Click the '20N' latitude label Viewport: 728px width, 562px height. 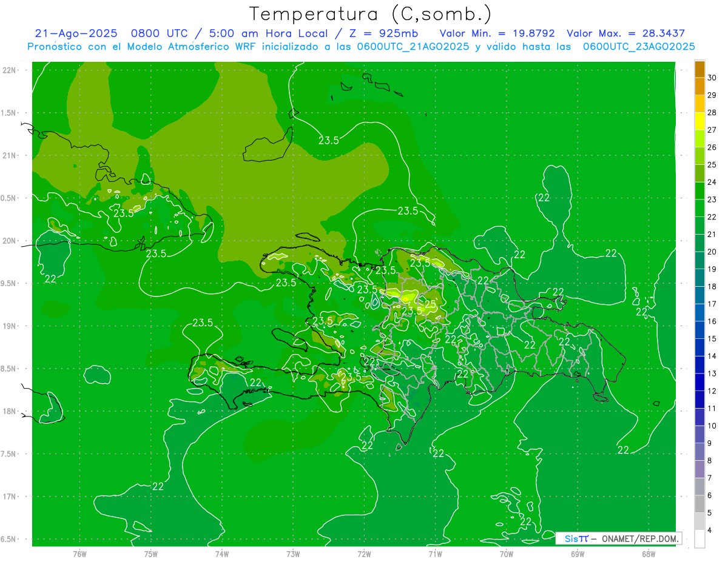pos(9,241)
